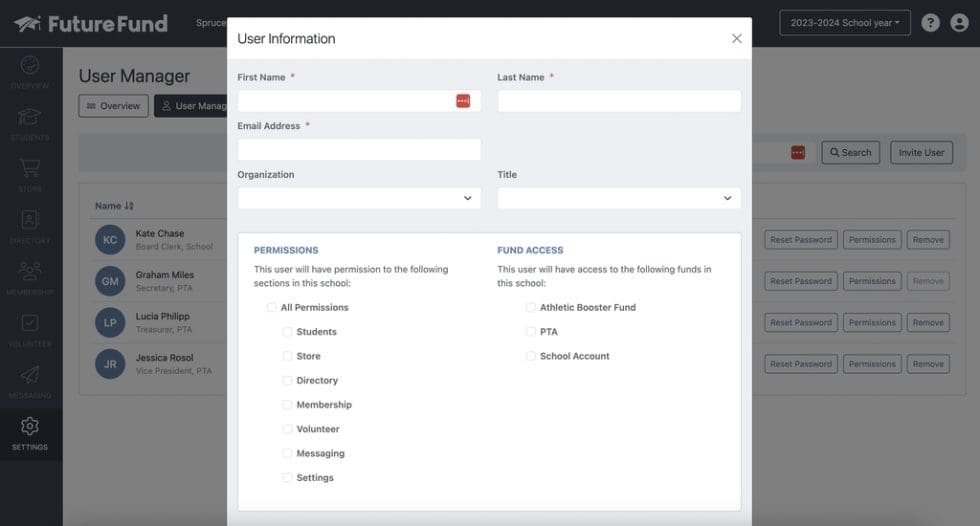Image resolution: width=980 pixels, height=526 pixels.
Task: Open the Title dropdown
Action: (619, 198)
